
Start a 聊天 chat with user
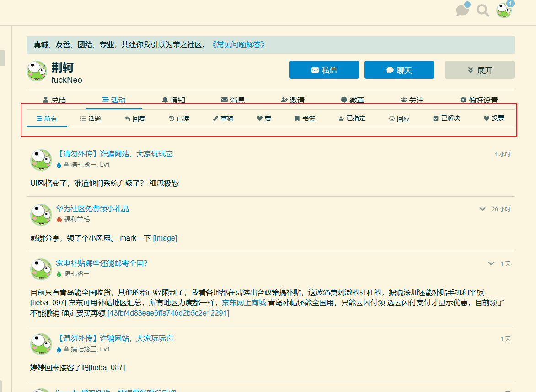click(x=399, y=70)
